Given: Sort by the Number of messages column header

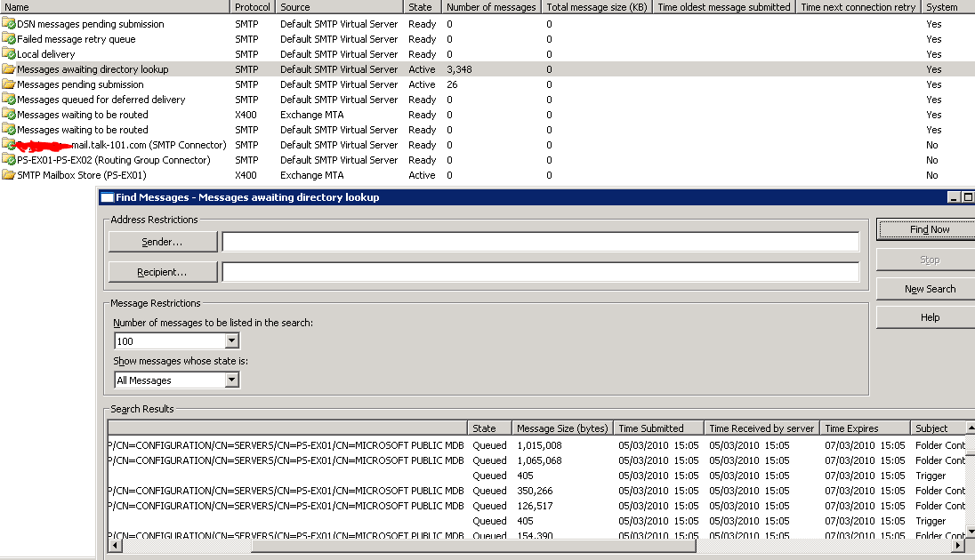Looking at the screenshot, I should point(491,7).
